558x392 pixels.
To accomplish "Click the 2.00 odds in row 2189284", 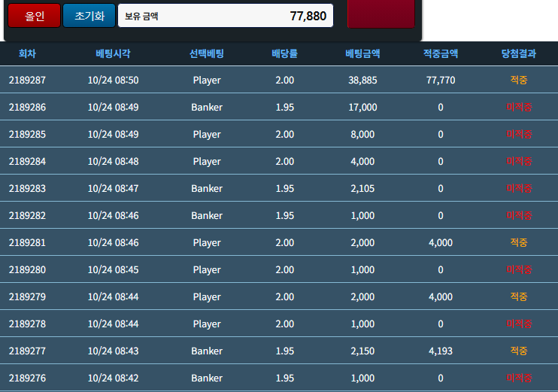I will click(285, 161).
